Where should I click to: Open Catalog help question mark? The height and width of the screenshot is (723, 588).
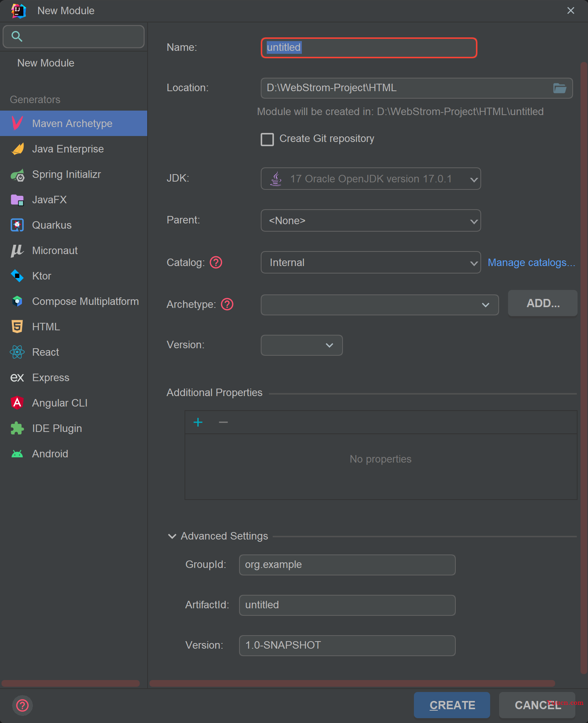coord(216,262)
